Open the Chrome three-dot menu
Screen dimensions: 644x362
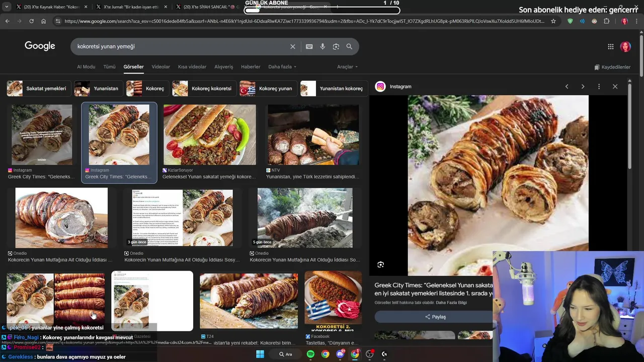point(637,21)
